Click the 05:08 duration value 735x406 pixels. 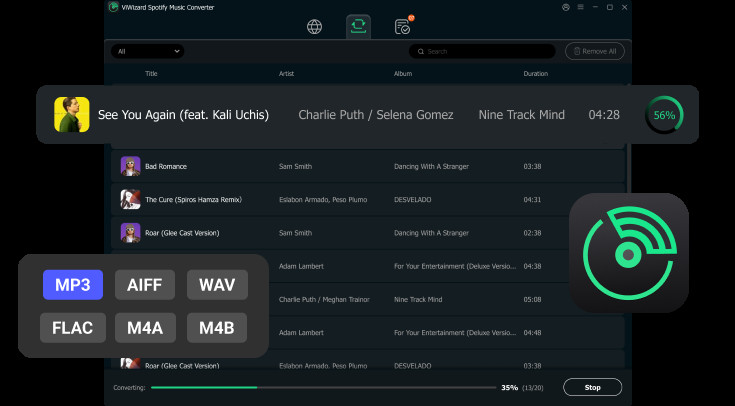click(532, 300)
